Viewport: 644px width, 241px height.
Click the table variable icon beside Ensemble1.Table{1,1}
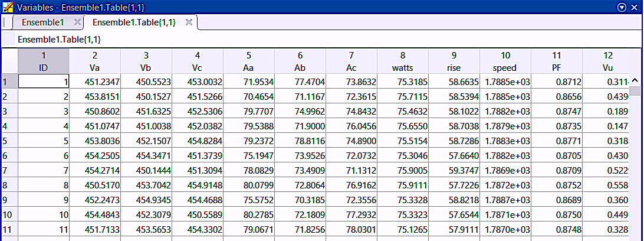click(x=9, y=40)
